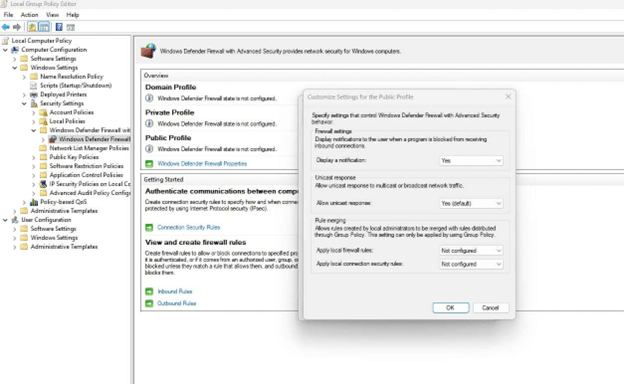This screenshot has width=624, height=384.
Task: Select Software Restriction Policies tree item
Action: click(x=86, y=166)
